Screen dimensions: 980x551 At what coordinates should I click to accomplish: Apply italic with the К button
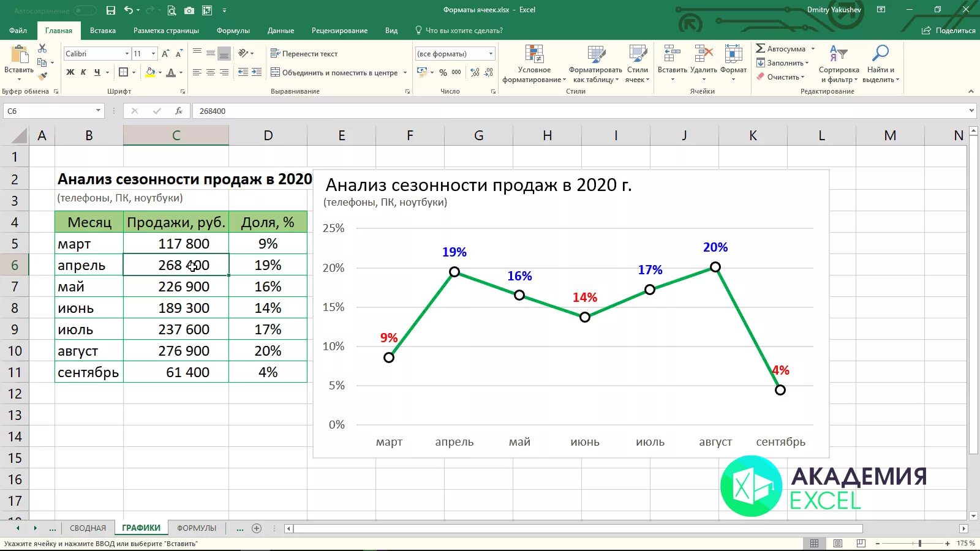[84, 72]
